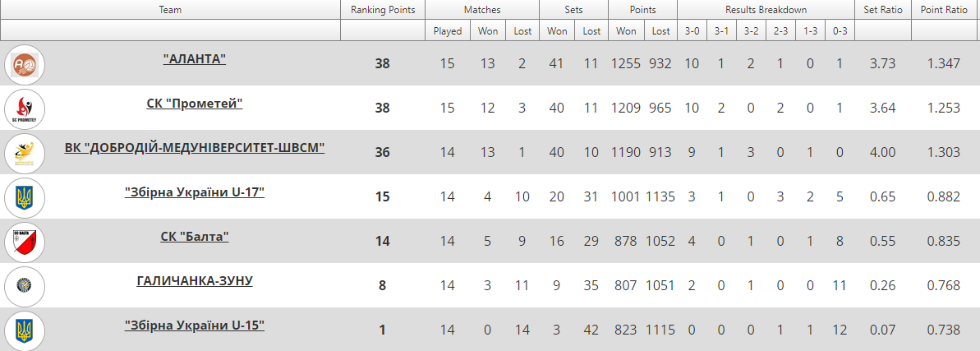980x351 pixels.
Task: Click the Point Ratio column header
Action: coord(945,10)
